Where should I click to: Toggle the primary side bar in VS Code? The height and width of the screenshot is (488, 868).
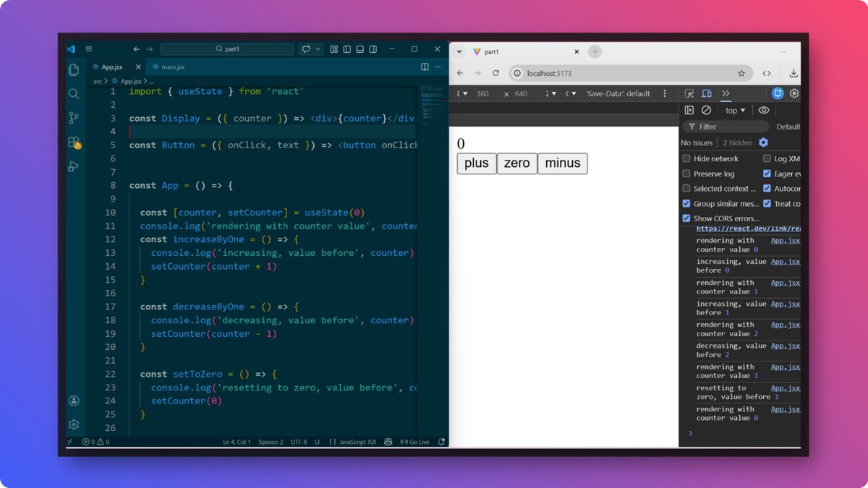click(346, 49)
